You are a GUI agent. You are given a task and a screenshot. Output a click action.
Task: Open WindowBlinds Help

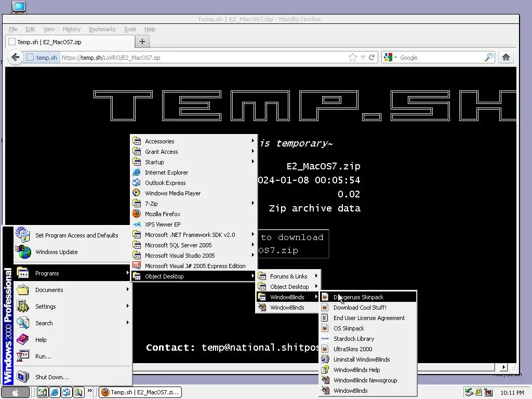[368, 370]
